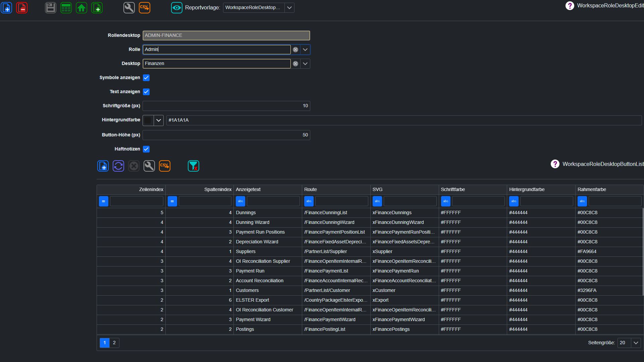
Task: Open the WorkspaceRoleDesktopButtonList help question mark
Action: point(555,164)
